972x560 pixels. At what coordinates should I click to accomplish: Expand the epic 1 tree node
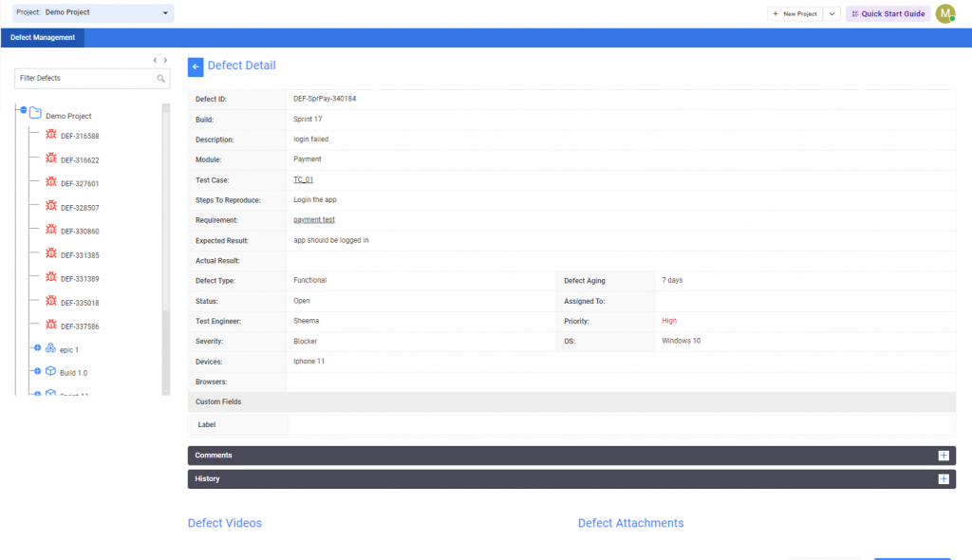tap(38, 348)
